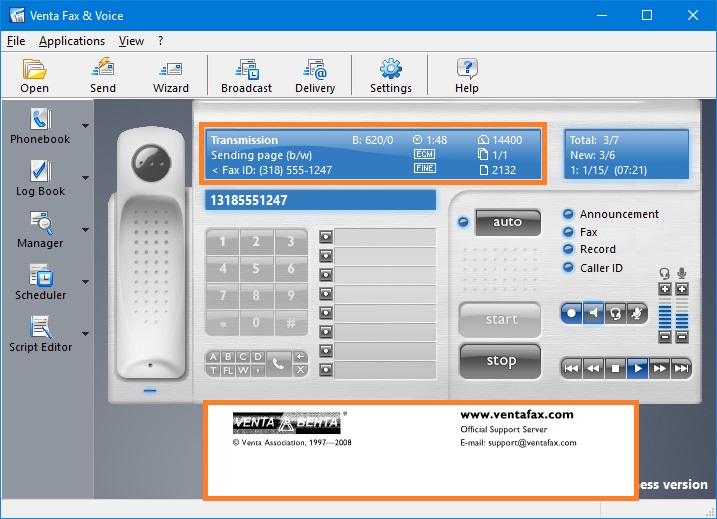Expand the Script Editor dropdown arrow

tap(86, 334)
